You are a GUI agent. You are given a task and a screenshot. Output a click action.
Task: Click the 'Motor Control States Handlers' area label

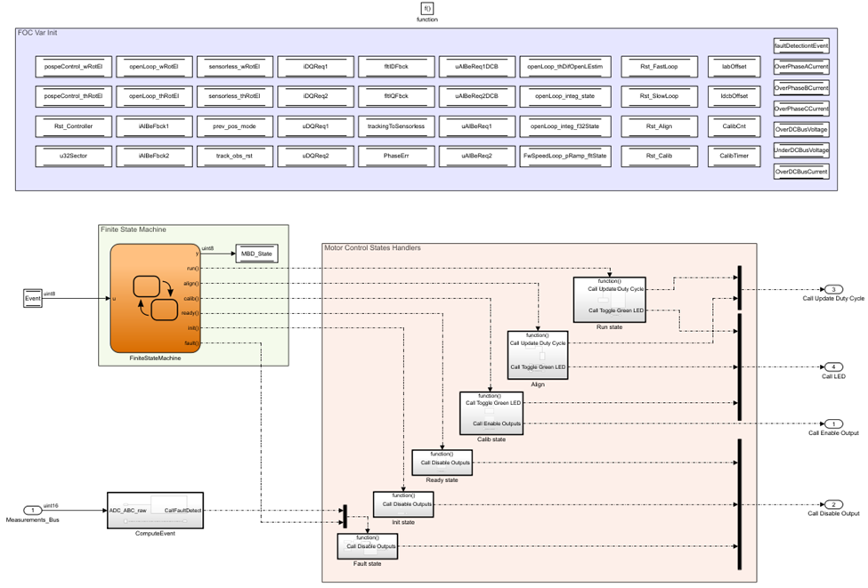(372, 248)
